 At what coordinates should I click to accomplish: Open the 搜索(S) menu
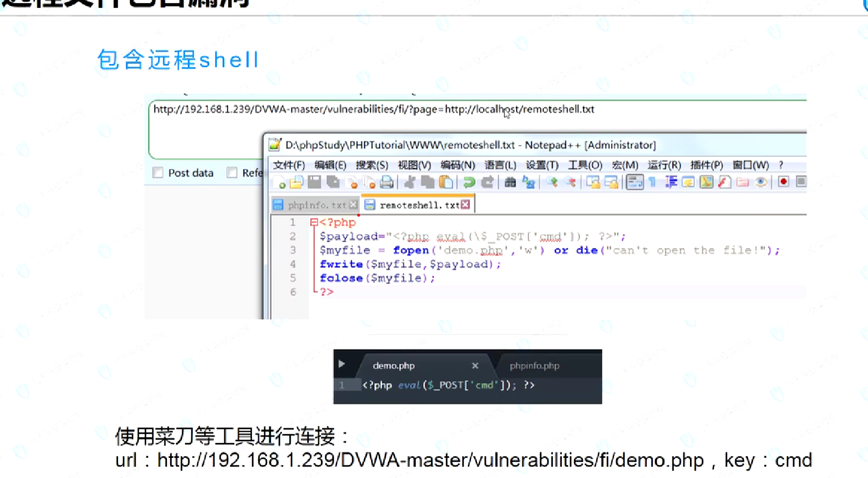tap(372, 165)
